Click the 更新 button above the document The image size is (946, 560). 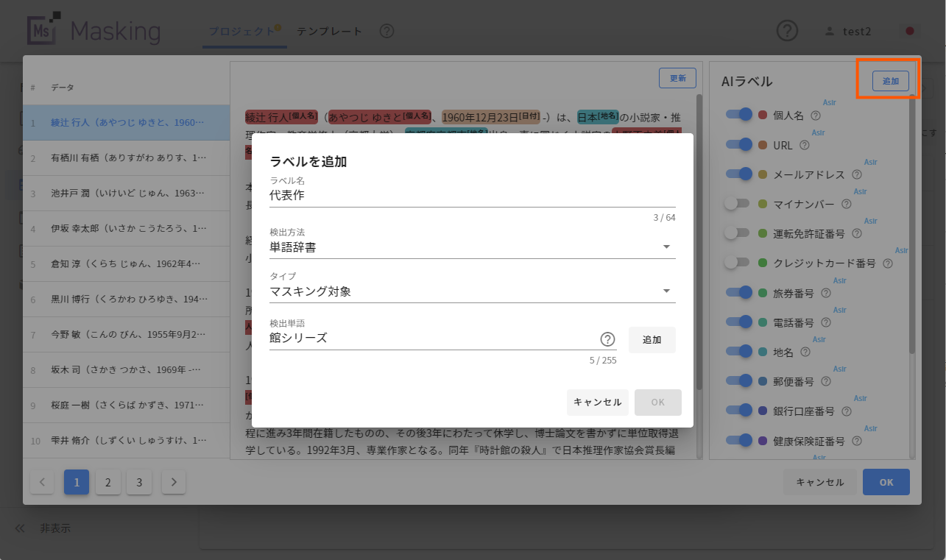pos(677,77)
